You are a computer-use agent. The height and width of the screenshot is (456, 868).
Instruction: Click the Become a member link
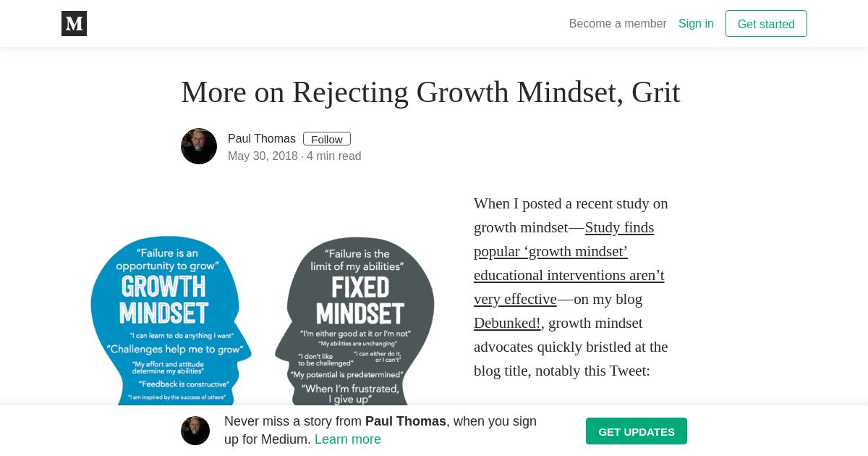(618, 23)
